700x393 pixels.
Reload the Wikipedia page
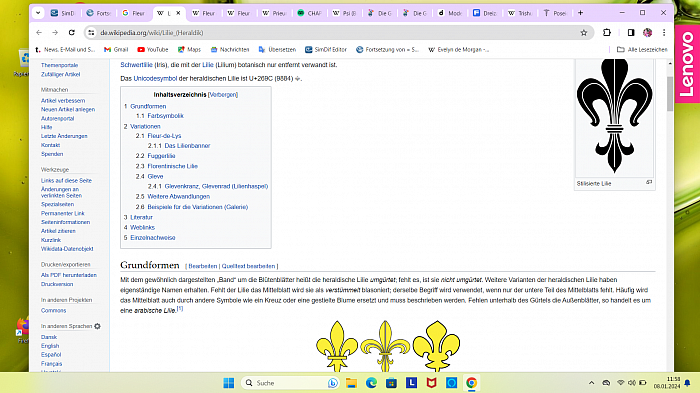tap(71, 33)
